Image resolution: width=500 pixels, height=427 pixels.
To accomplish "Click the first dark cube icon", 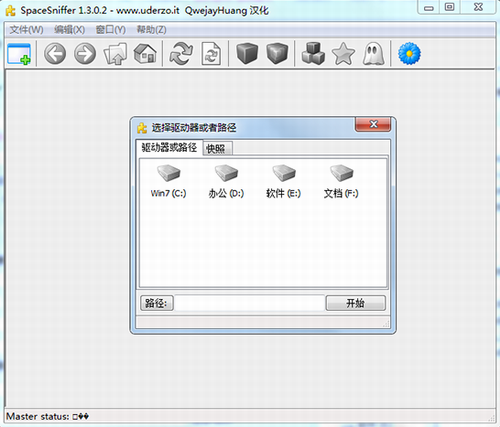I will 247,53.
